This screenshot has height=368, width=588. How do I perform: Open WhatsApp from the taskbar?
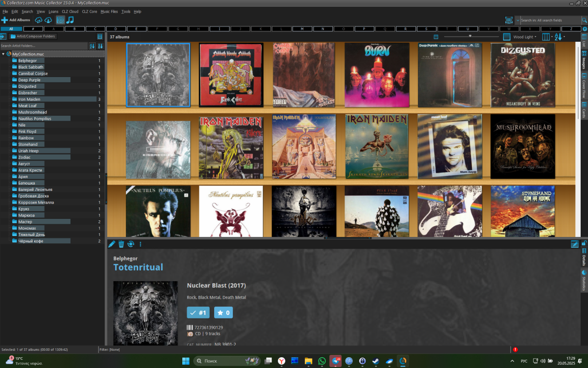[x=322, y=361]
